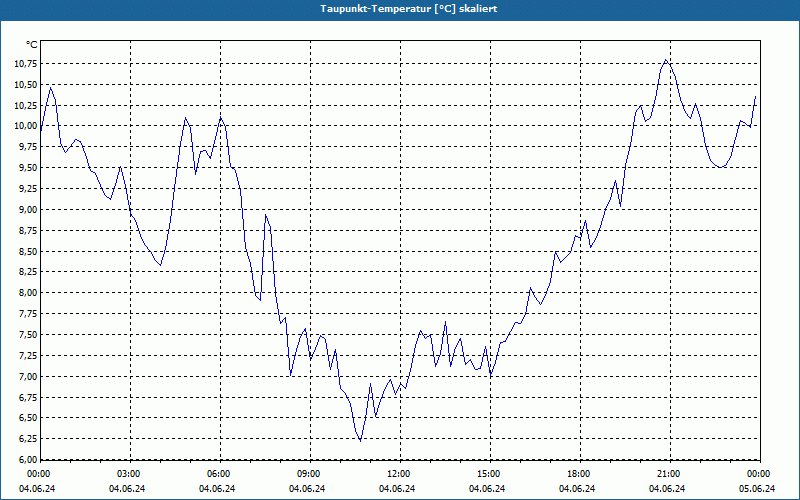
Task: Click the 10,00 y-axis label
Action: (x=26, y=126)
